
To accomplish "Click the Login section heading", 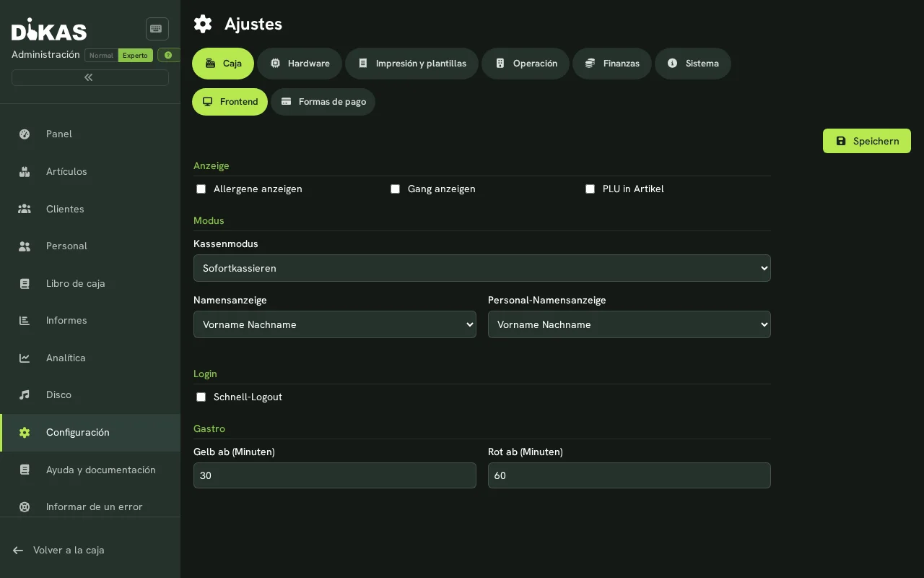I will click(205, 374).
